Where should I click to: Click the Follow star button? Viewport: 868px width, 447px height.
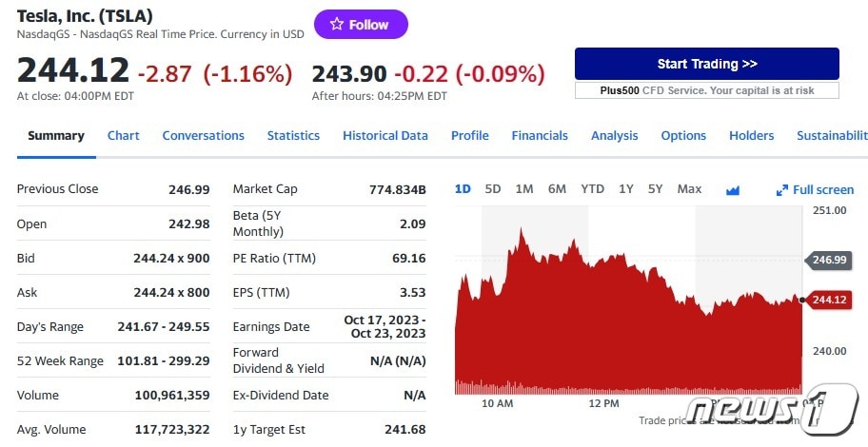361,25
